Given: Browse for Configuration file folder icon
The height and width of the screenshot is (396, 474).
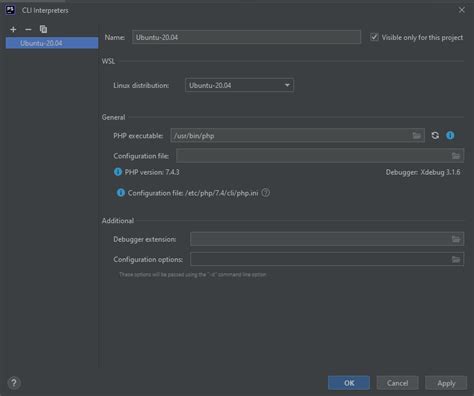Looking at the screenshot, I should click(456, 156).
